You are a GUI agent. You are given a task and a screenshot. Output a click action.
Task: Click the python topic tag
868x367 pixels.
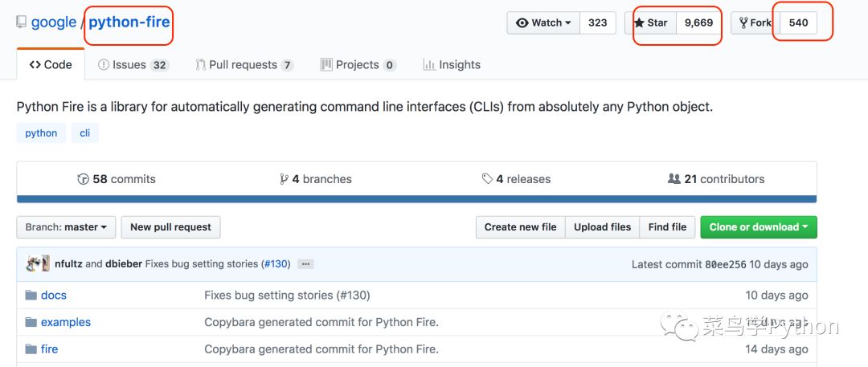click(41, 133)
